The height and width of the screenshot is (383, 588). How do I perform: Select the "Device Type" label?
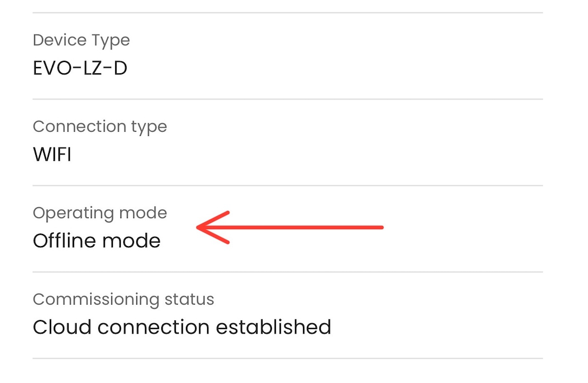coord(81,40)
